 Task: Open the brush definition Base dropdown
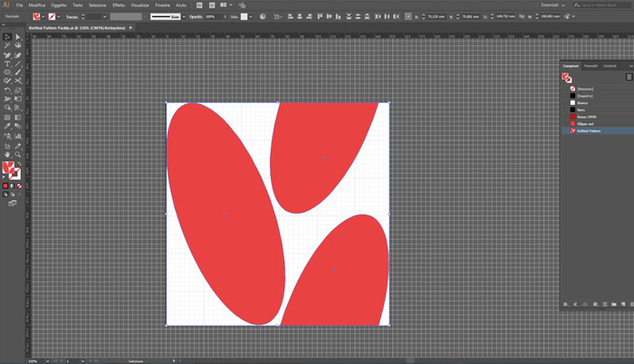click(184, 16)
